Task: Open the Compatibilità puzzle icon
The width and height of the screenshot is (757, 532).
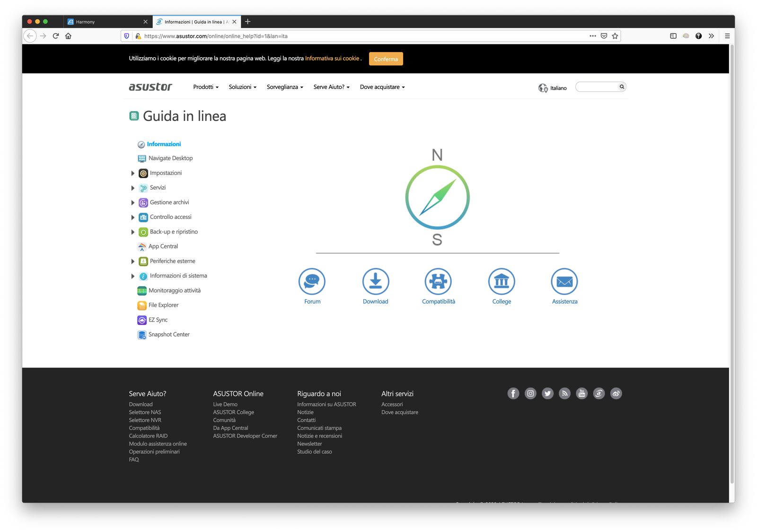Action: click(438, 281)
